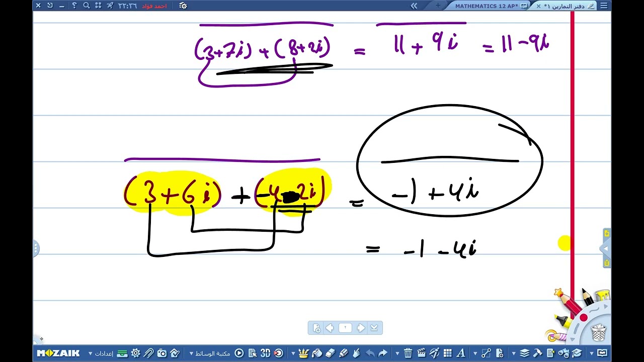Select the text tool letter A
The image size is (644, 362).
coord(460,353)
